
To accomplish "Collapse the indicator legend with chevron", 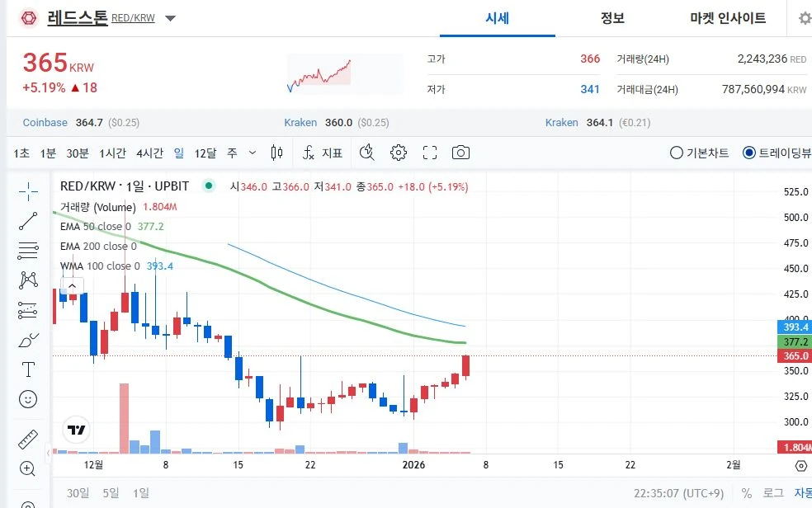I will click(x=72, y=285).
